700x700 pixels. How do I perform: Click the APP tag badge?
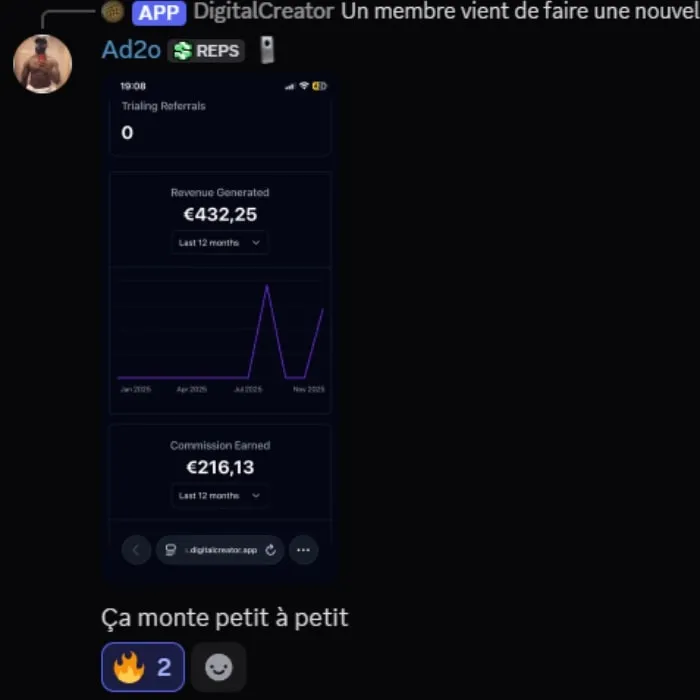pos(159,13)
